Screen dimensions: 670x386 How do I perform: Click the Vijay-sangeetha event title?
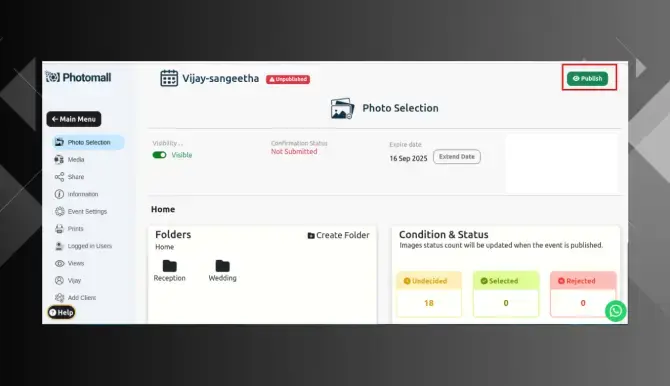(220, 78)
